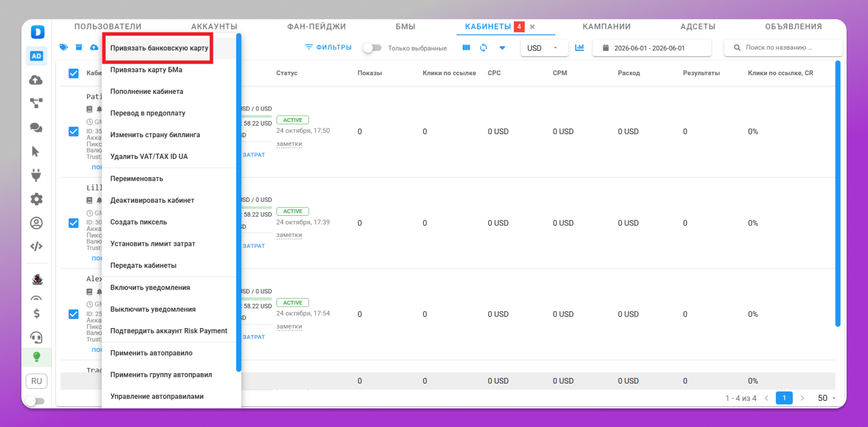Click the ФИЛЬТРЫ button
868x427 pixels.
pos(328,47)
